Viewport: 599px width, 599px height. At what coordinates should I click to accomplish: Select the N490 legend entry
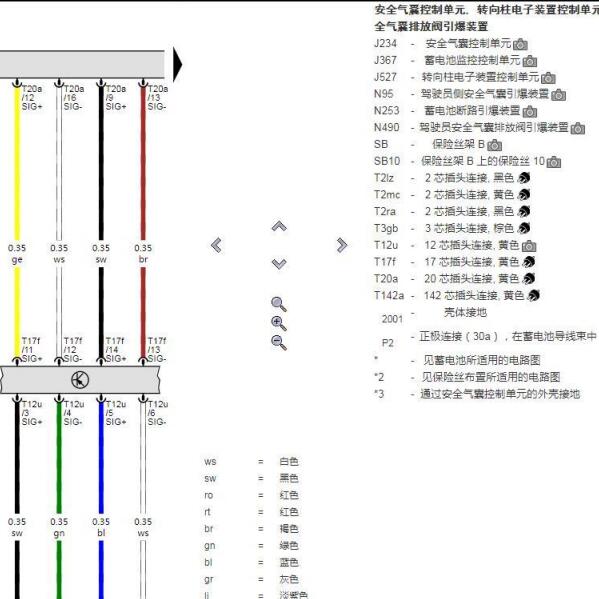479,128
